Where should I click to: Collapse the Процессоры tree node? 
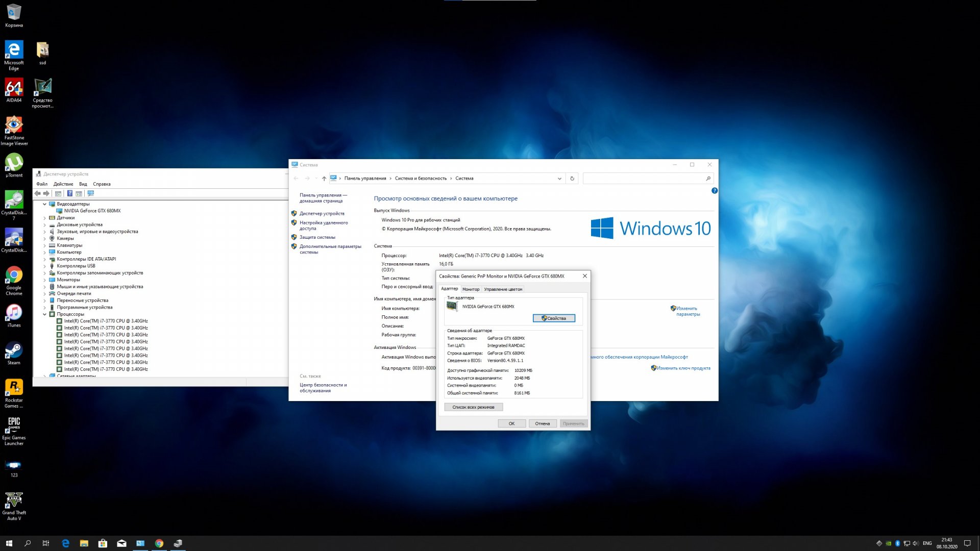click(x=45, y=314)
